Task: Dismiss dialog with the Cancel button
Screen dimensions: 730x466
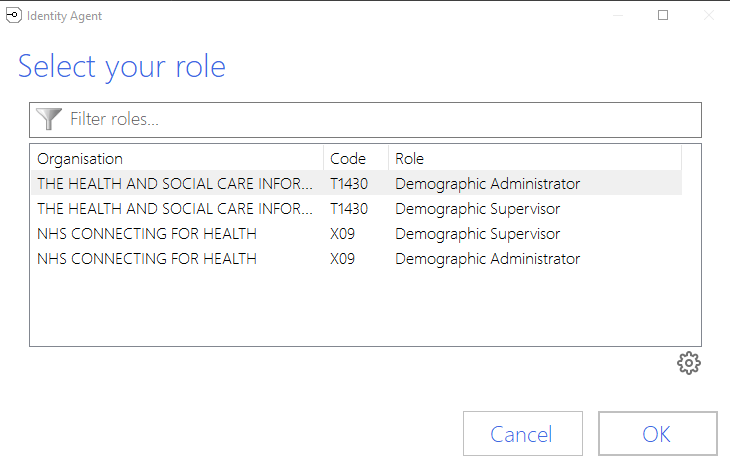Action: coord(522,433)
